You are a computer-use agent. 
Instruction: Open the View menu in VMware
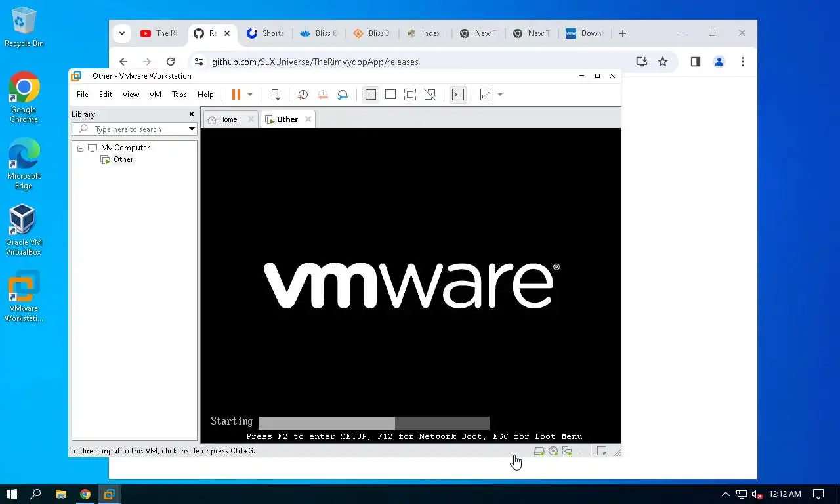pos(131,94)
